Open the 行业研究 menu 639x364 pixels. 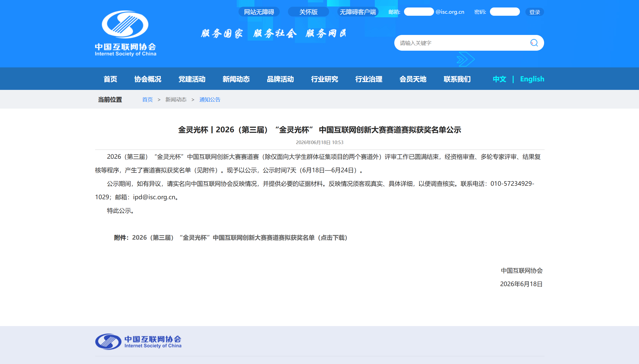click(325, 79)
